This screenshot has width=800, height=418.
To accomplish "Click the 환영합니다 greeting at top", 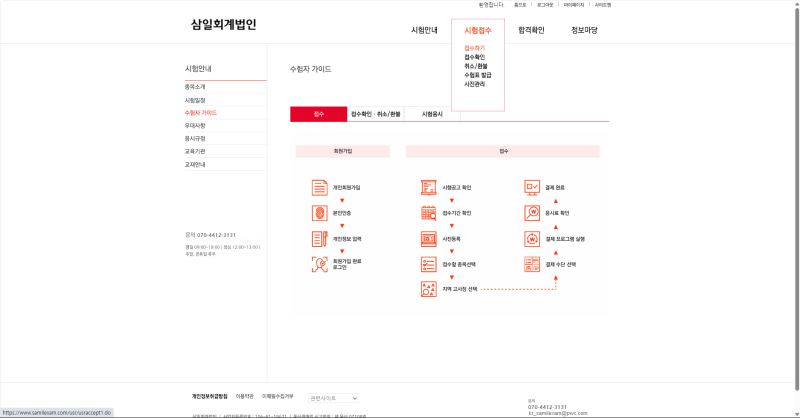I will pyautogui.click(x=491, y=5).
